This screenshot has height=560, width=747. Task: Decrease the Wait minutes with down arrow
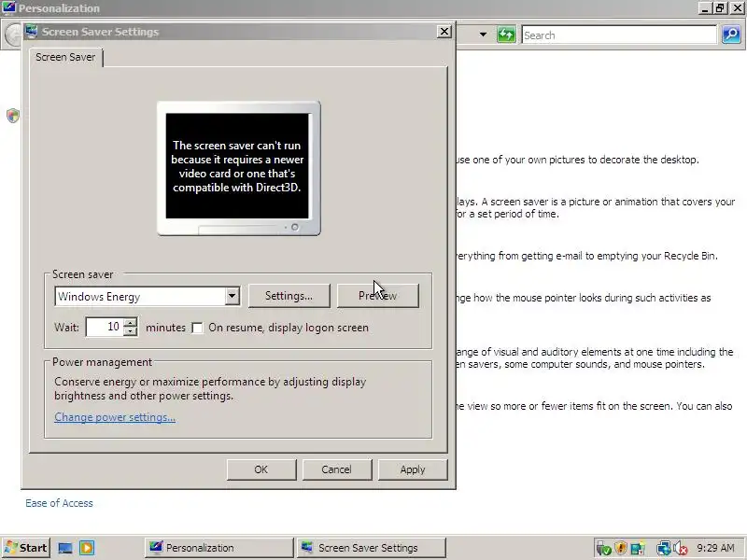click(x=130, y=331)
